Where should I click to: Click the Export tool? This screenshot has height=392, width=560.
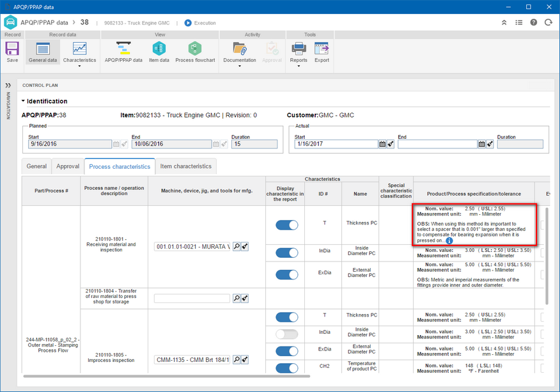coord(322,52)
